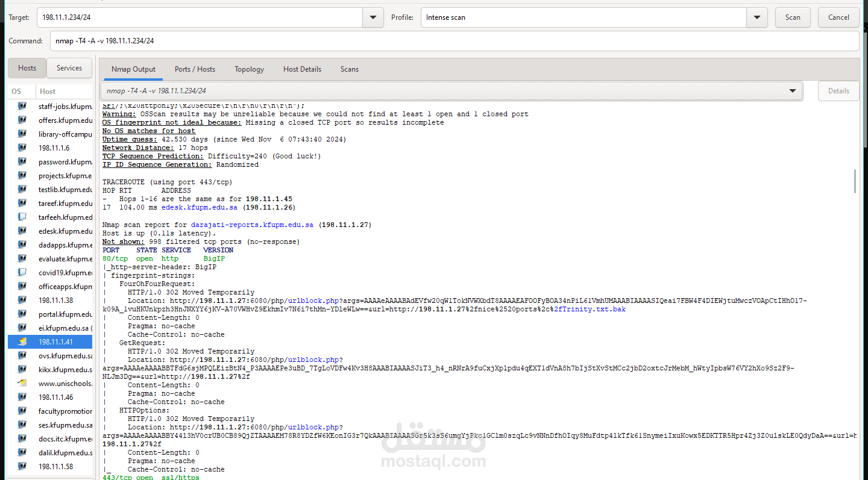
Task: Click the '443/tcp open ssl/https' output line
Action: pyautogui.click(x=151, y=478)
